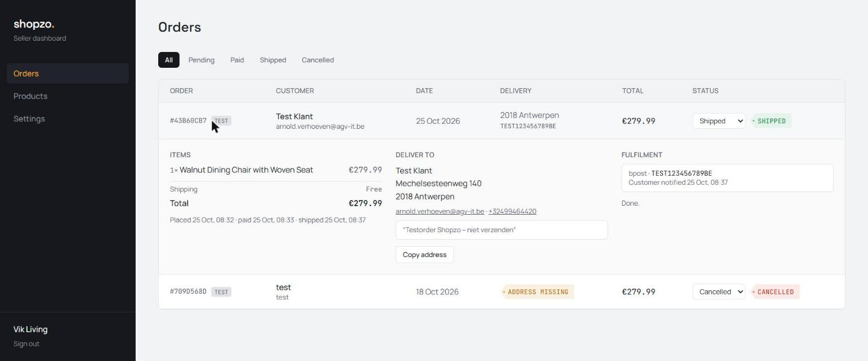Viewport: 868px width, 361px height.
Task: Click the TOTAL column header
Action: [x=633, y=90]
